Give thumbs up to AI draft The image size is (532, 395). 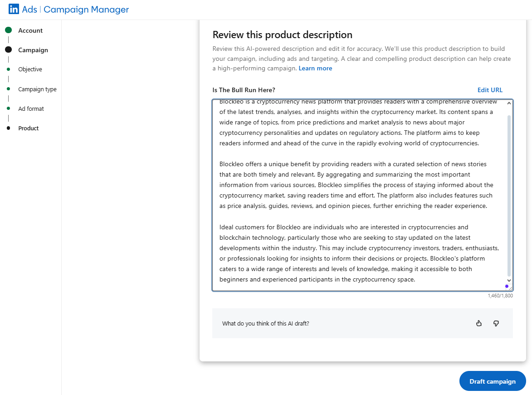click(x=479, y=323)
